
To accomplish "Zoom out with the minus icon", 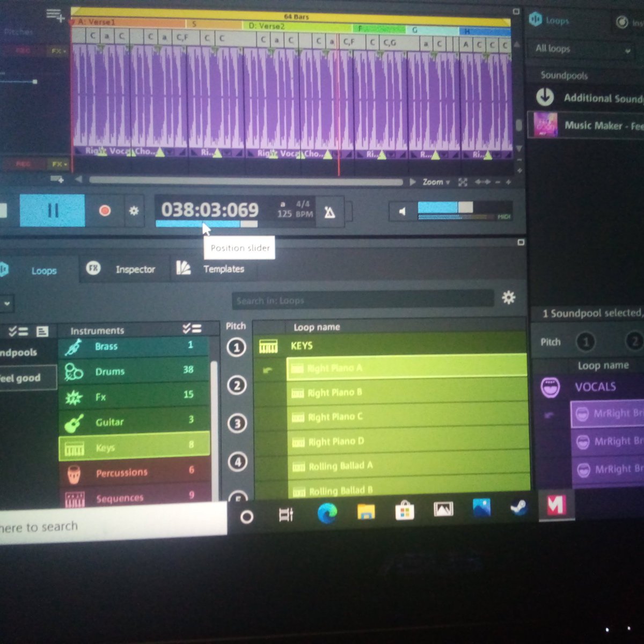I will click(497, 182).
